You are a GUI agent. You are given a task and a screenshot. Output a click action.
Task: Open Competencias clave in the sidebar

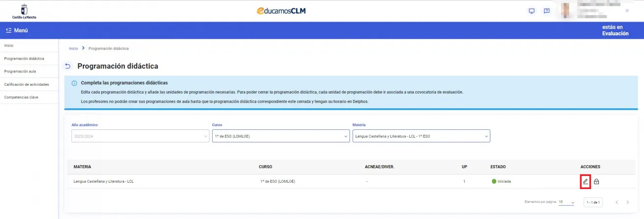(21, 97)
